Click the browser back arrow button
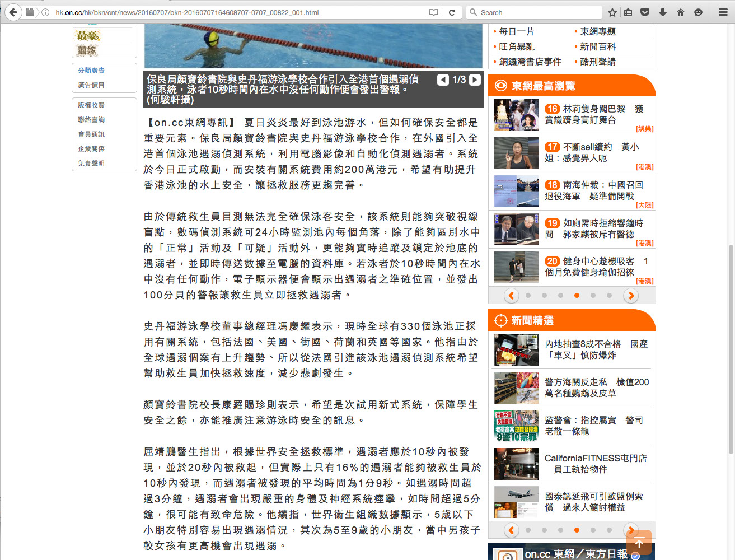 (13, 12)
